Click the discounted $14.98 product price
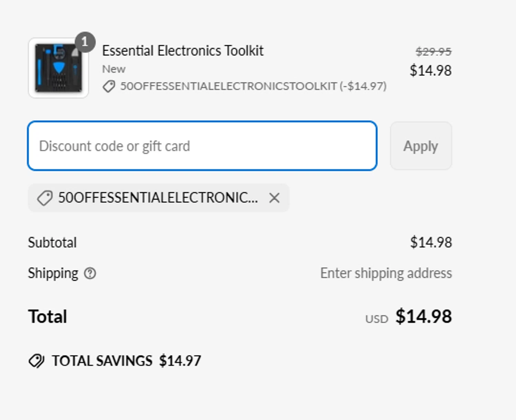Screen dimensions: 516x420 pos(430,71)
